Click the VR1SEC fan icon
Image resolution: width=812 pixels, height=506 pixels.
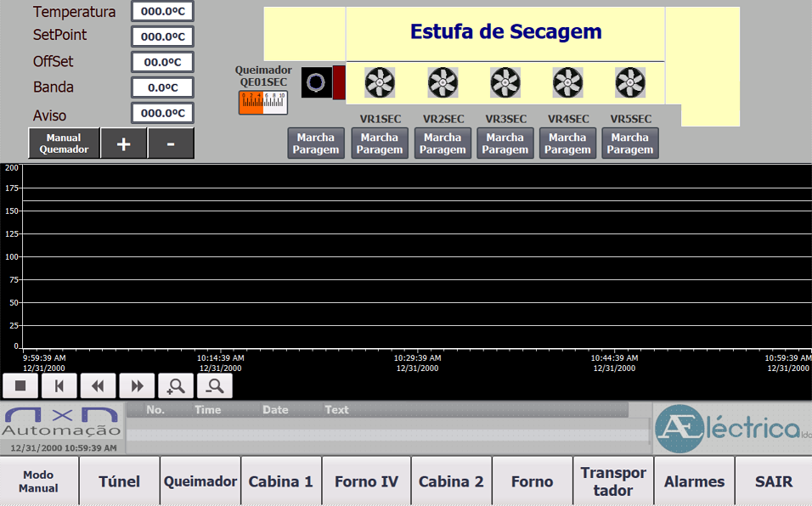pos(380,82)
